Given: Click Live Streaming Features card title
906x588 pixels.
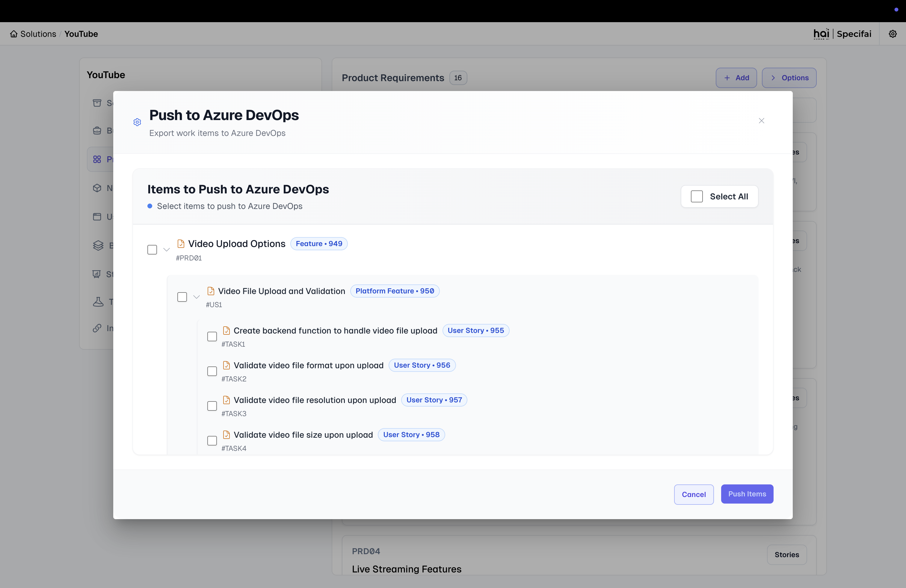Looking at the screenshot, I should 407,569.
